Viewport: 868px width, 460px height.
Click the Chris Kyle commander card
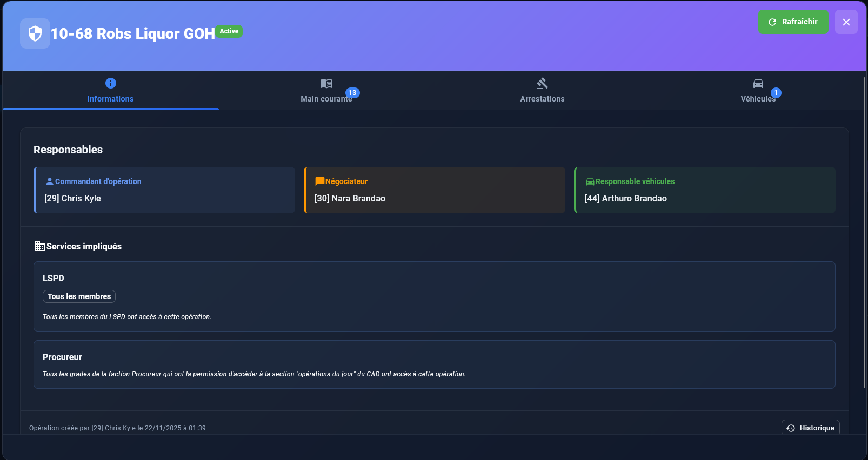(164, 190)
